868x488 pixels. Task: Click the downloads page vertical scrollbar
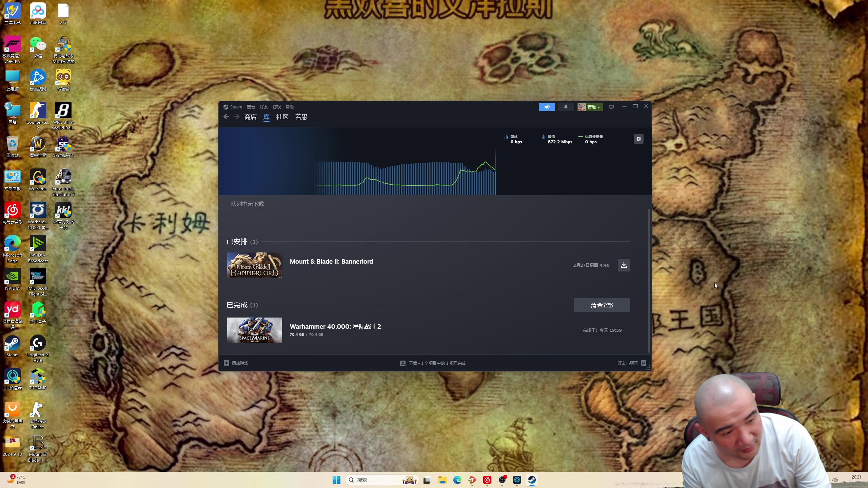[x=649, y=281]
